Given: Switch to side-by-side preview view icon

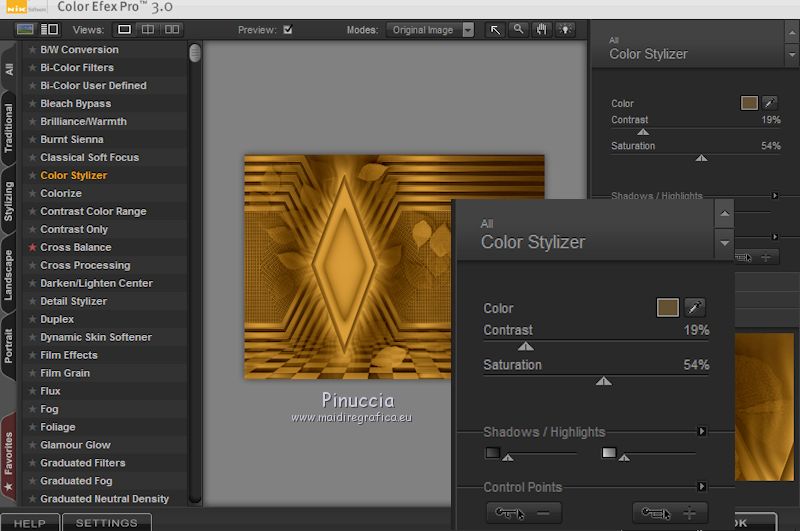Looking at the screenshot, I should coord(171,30).
